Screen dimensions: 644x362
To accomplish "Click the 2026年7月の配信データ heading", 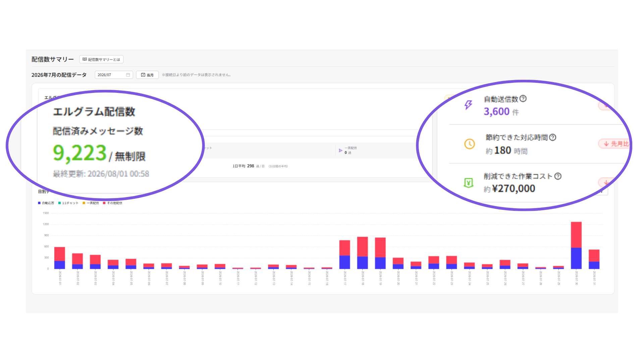I will (x=59, y=75).
